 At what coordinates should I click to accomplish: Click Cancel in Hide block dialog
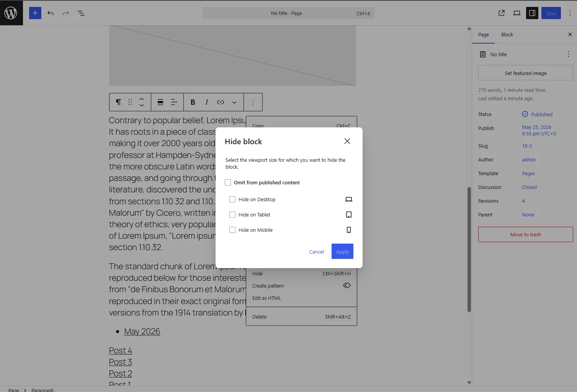[316, 252]
